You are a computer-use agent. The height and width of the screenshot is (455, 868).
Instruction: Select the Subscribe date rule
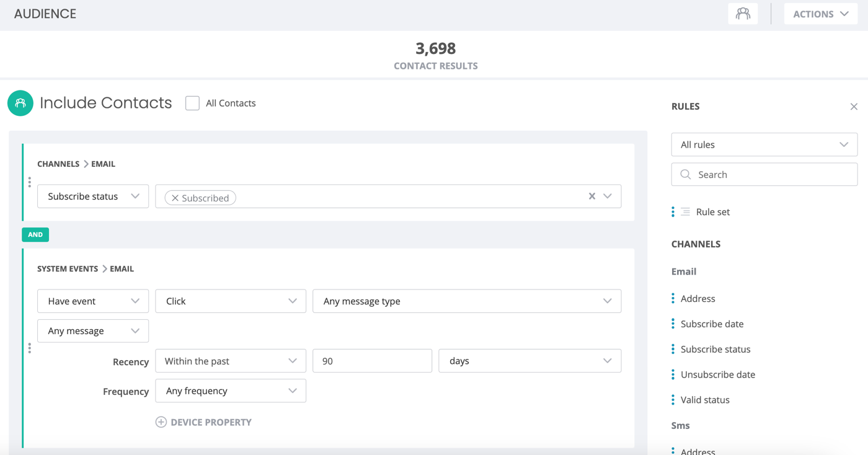click(x=712, y=324)
